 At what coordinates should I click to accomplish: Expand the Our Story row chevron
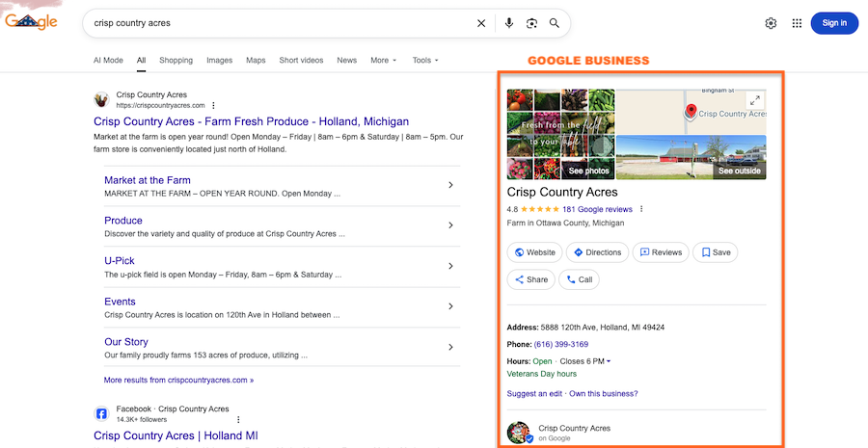450,348
